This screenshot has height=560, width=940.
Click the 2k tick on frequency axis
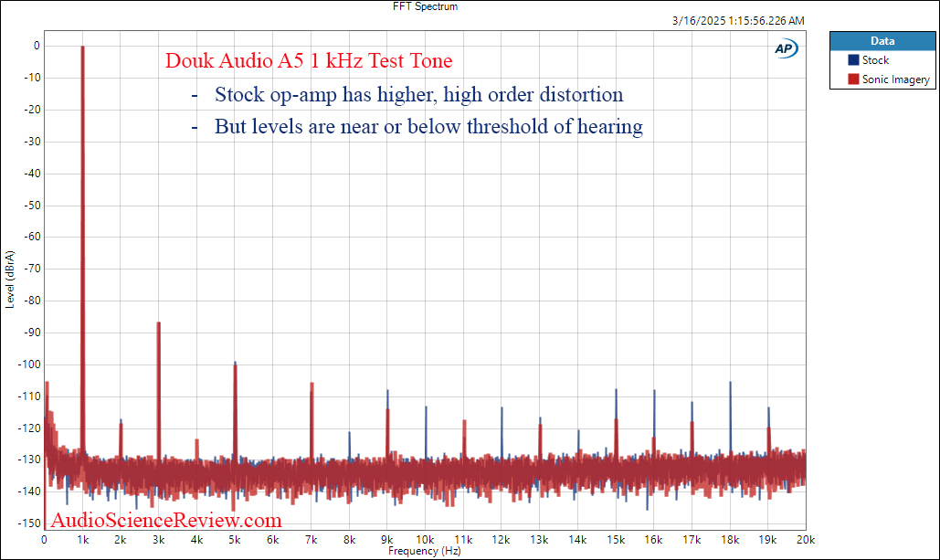121,540
